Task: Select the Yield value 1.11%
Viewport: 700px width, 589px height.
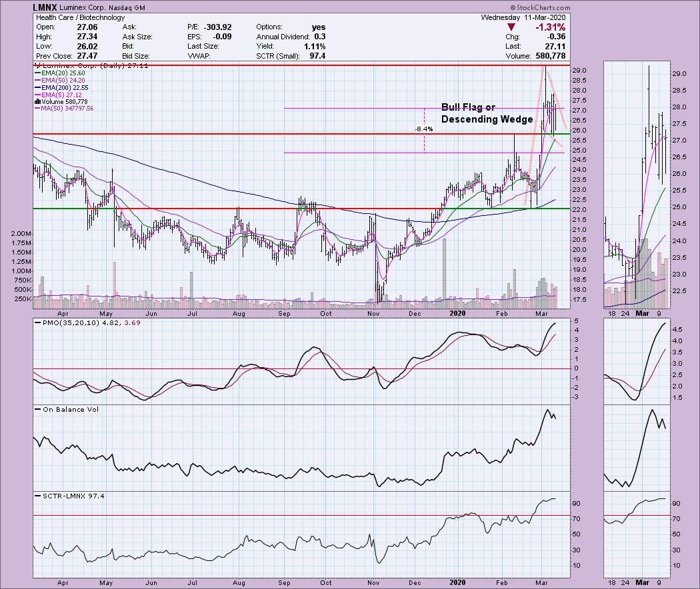Action: point(315,47)
